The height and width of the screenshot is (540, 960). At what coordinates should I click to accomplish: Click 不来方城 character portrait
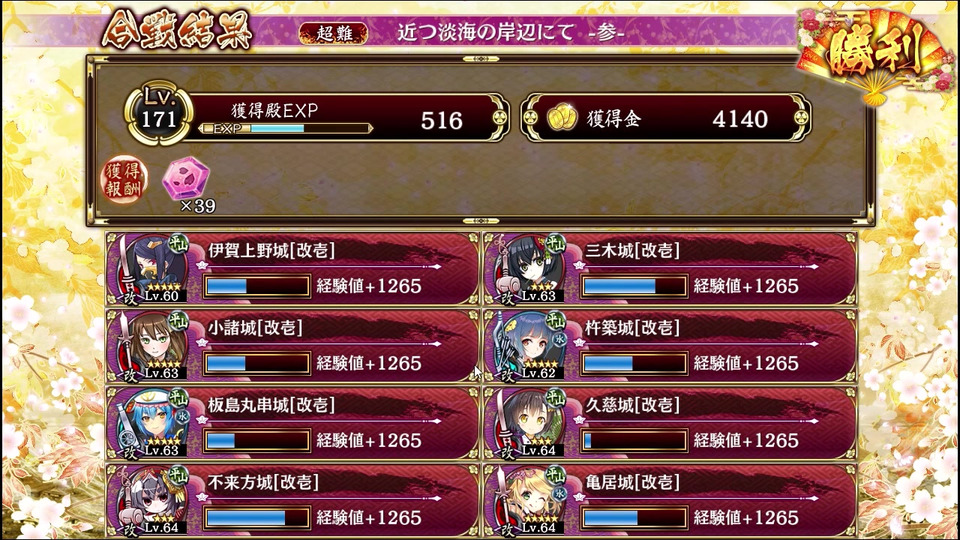152,500
